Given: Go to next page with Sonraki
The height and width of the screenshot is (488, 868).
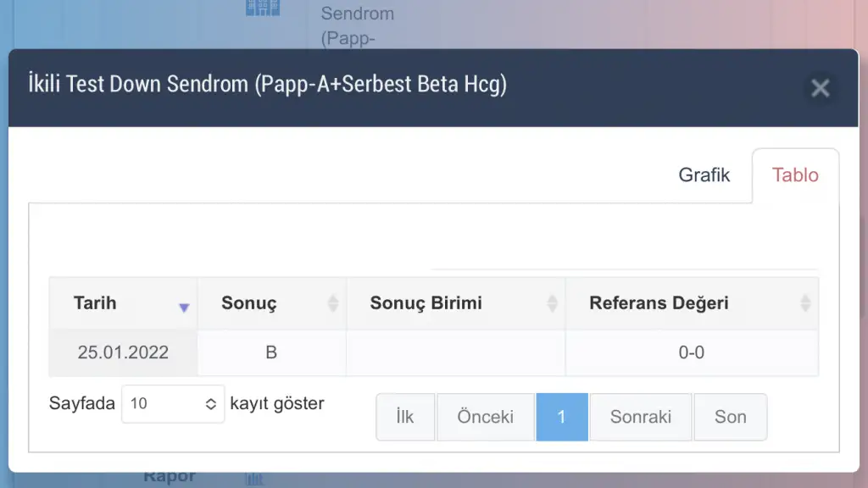Looking at the screenshot, I should coord(641,417).
